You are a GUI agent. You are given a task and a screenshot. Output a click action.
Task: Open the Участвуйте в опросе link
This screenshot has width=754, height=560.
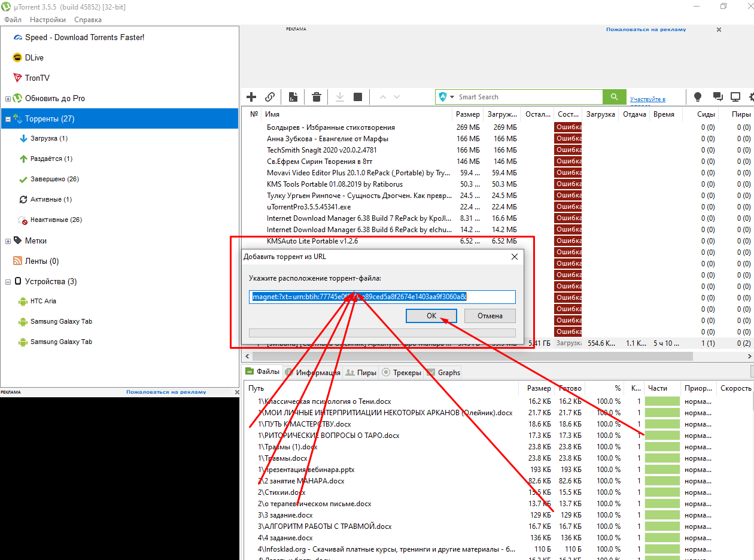(x=647, y=99)
